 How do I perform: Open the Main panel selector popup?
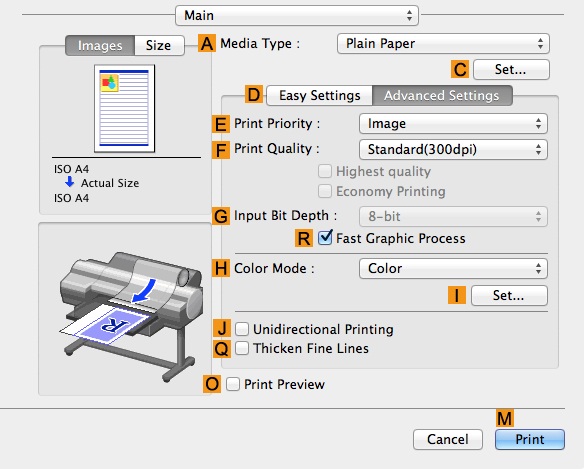tap(297, 15)
